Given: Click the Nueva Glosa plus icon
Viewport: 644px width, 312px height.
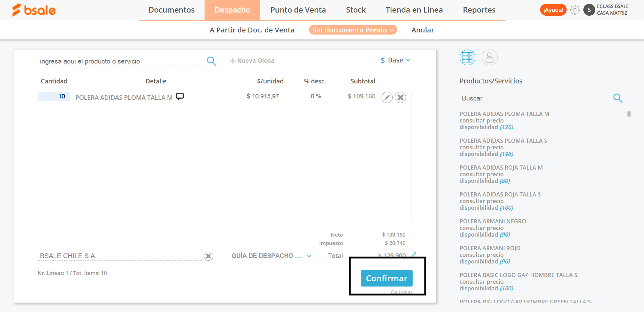Looking at the screenshot, I should [x=232, y=61].
